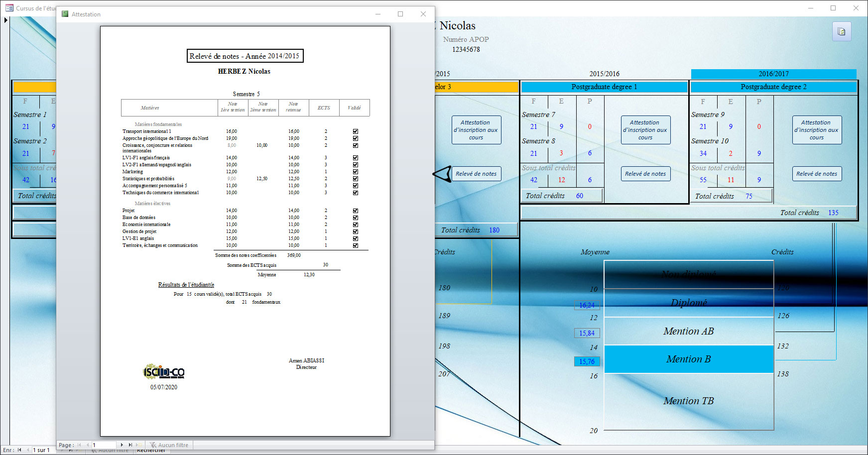Click the document icon button under the main window controls
Viewport: 868px width, 455px height.
[842, 31]
